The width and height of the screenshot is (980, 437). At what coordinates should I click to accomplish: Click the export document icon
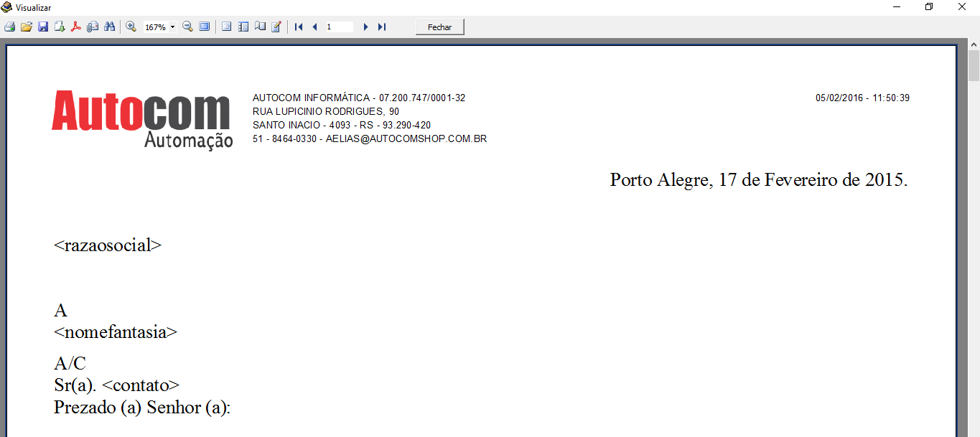(x=60, y=27)
